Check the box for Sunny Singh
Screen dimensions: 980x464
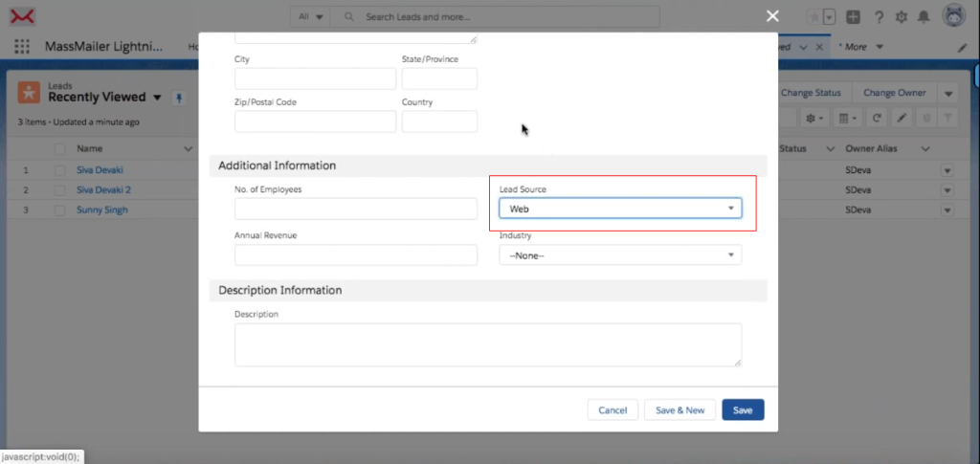(x=59, y=210)
